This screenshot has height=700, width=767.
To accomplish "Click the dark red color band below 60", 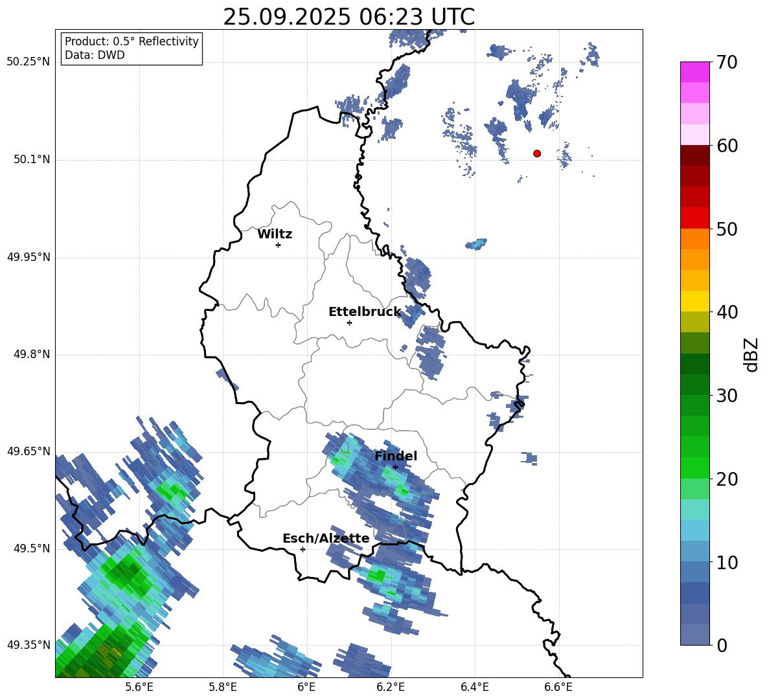I will 695,155.
